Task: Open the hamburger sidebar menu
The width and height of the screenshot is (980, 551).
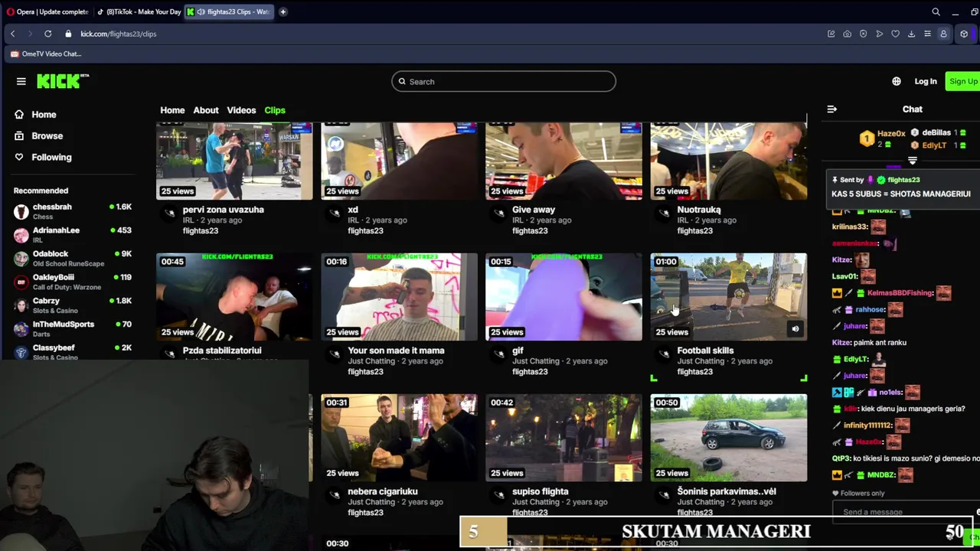Action: tap(21, 81)
